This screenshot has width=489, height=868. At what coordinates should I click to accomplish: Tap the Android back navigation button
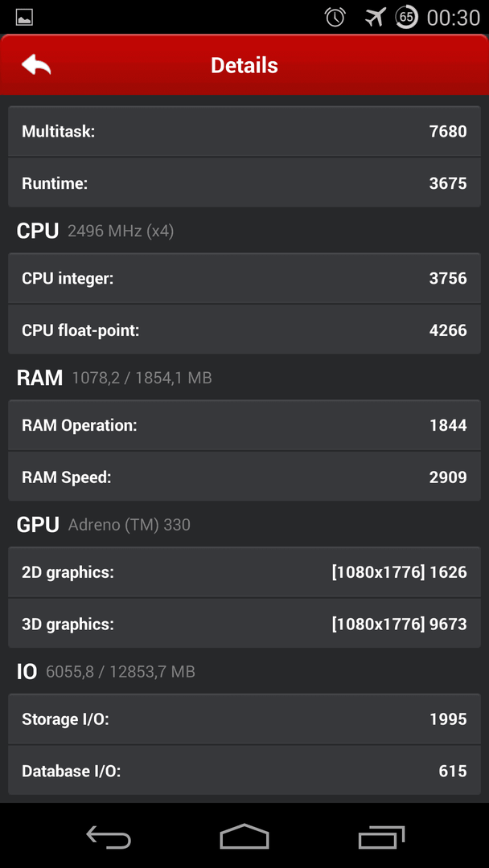coord(109,836)
